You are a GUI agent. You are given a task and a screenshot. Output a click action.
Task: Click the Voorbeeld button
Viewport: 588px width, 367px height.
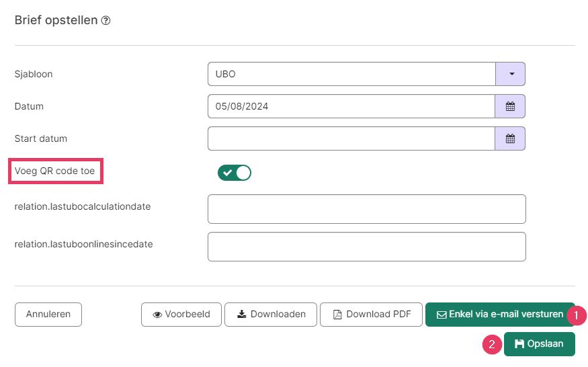point(181,315)
